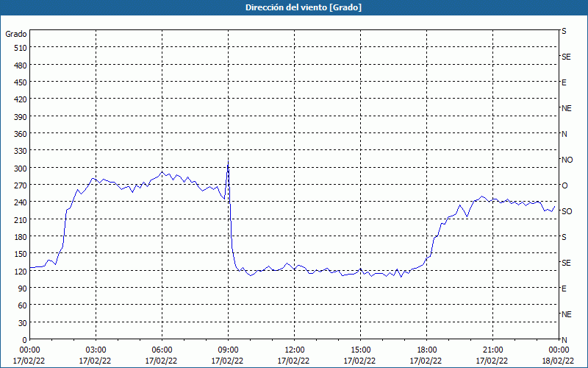Image resolution: width=588 pixels, height=368 pixels.
Task: Click the 'N' compass label on the 360 gridline
Action: [x=564, y=134]
